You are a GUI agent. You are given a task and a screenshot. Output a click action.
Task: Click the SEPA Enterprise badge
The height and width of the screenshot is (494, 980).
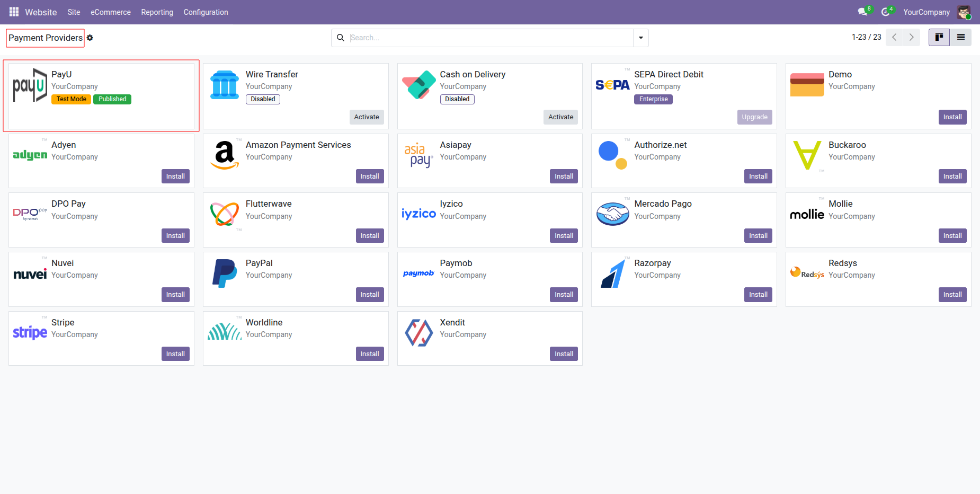(x=653, y=99)
